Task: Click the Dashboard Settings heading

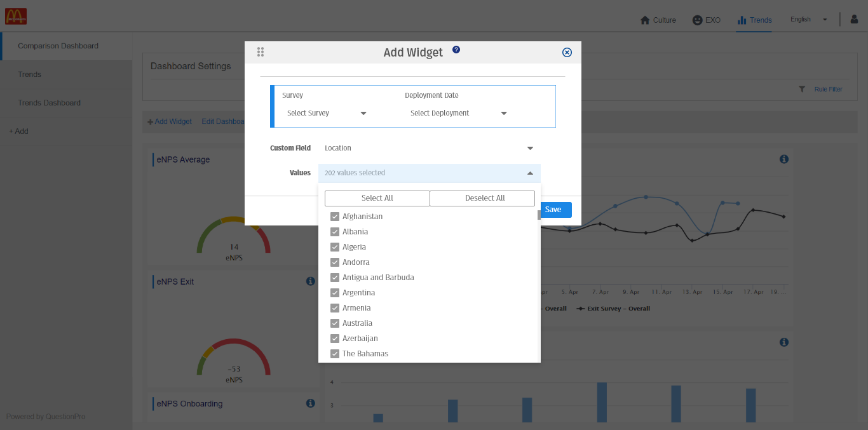Action: (191, 66)
